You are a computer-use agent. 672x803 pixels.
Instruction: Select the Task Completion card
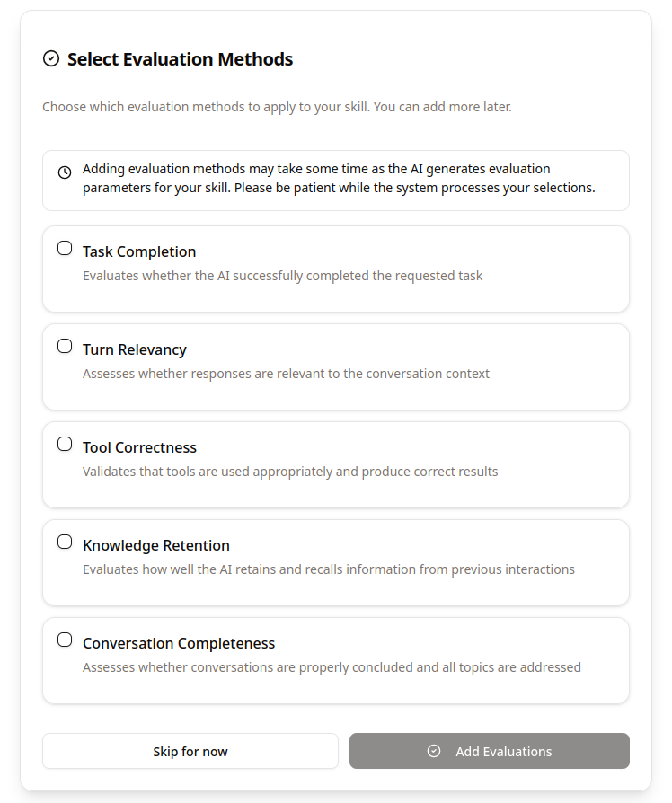pyautogui.click(x=336, y=269)
